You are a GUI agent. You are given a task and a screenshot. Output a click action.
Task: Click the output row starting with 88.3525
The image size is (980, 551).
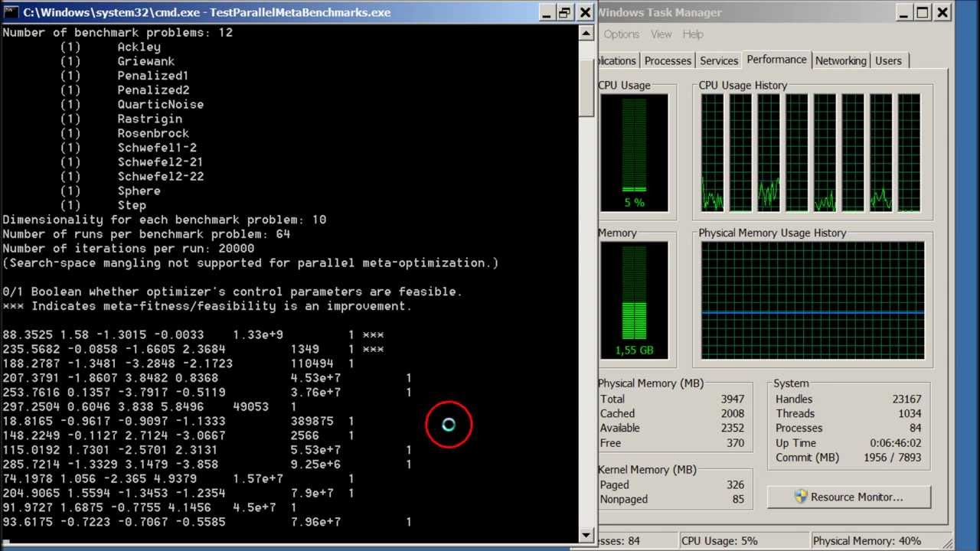pos(193,335)
